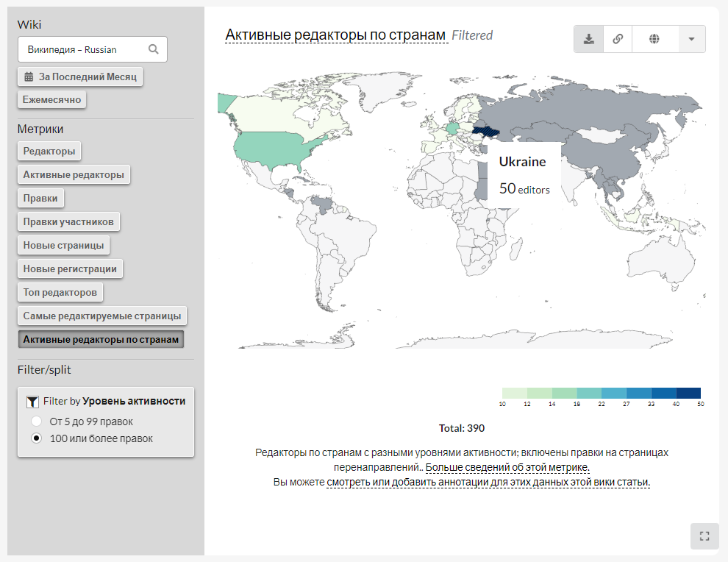Select the globe map view icon
Viewport: 728px width, 562px height.
pos(654,39)
